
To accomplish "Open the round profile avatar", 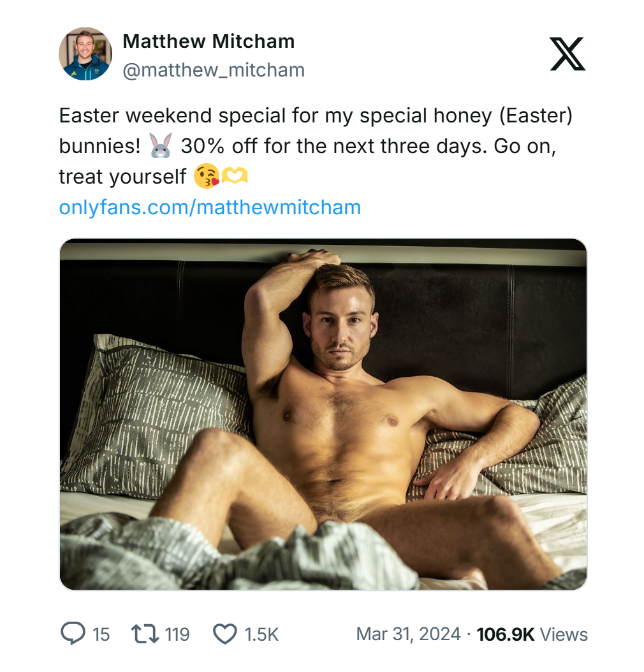I will click(85, 54).
